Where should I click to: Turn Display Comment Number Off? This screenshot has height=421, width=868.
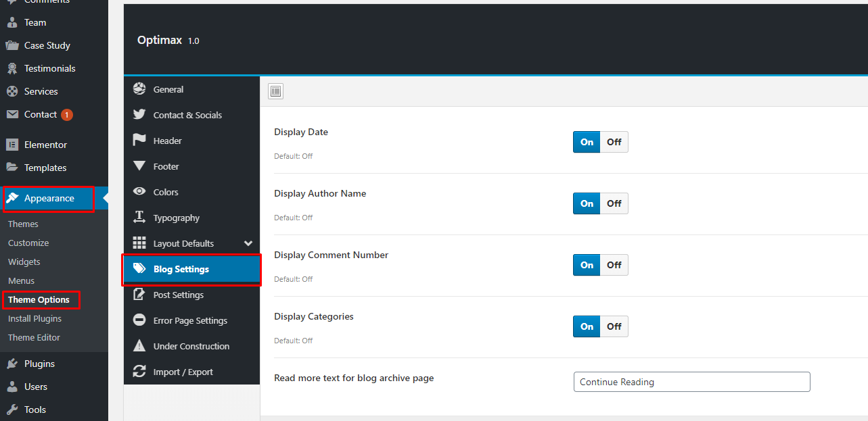[x=614, y=265]
